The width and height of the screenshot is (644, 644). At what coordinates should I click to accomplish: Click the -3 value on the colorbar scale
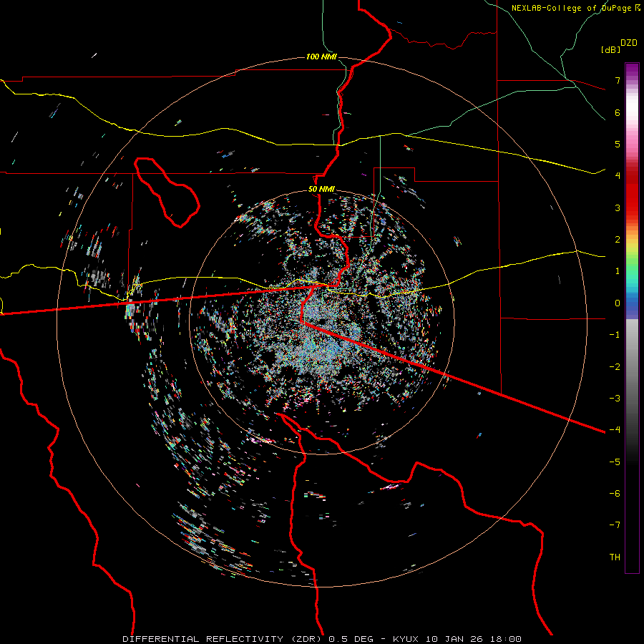(x=615, y=399)
